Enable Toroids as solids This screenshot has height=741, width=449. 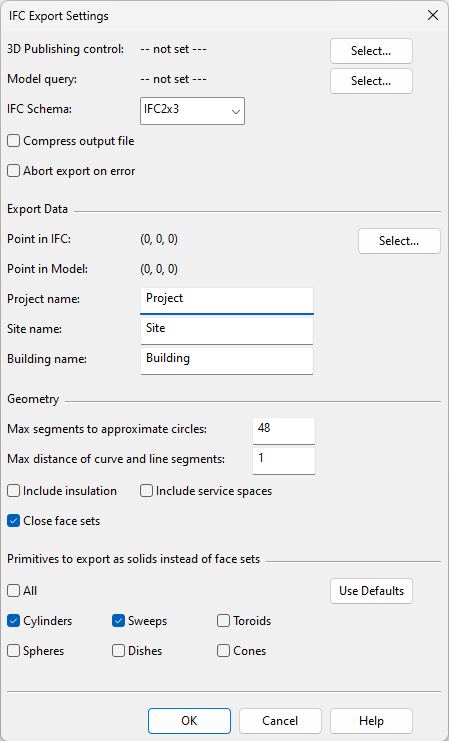224,621
